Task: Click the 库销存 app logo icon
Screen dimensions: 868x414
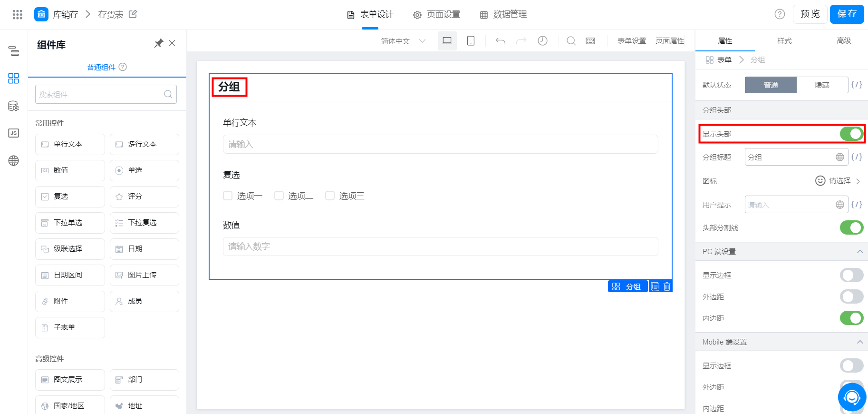Action: pyautogui.click(x=41, y=14)
